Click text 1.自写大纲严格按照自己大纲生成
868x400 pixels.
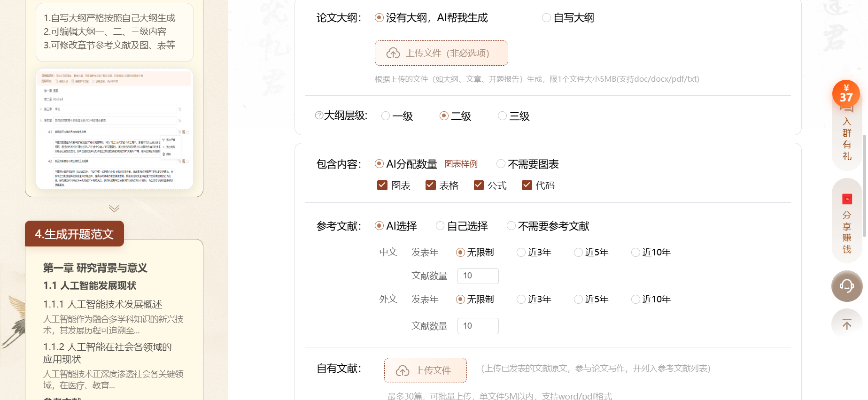coord(109,18)
